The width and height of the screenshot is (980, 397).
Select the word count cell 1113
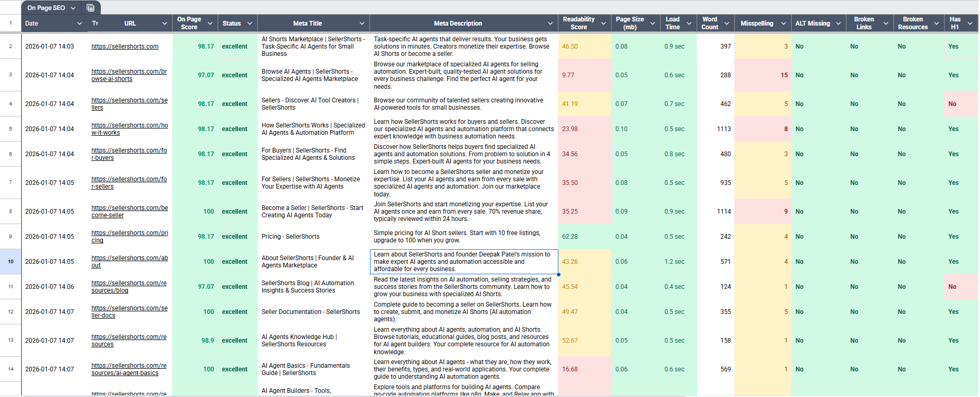tap(715, 129)
